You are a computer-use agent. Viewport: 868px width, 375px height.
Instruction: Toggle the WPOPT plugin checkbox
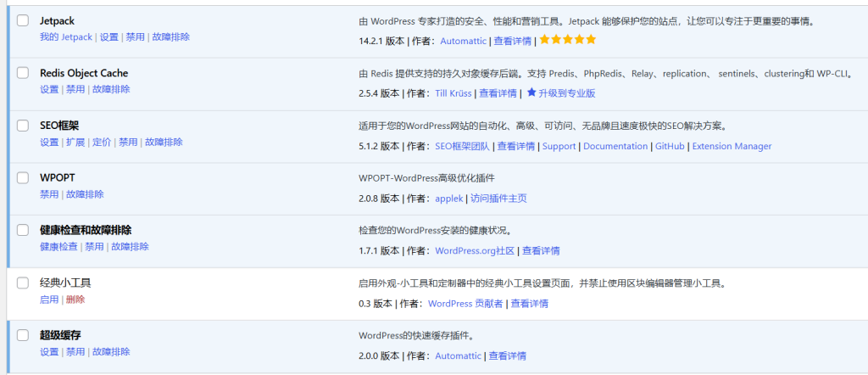(23, 178)
